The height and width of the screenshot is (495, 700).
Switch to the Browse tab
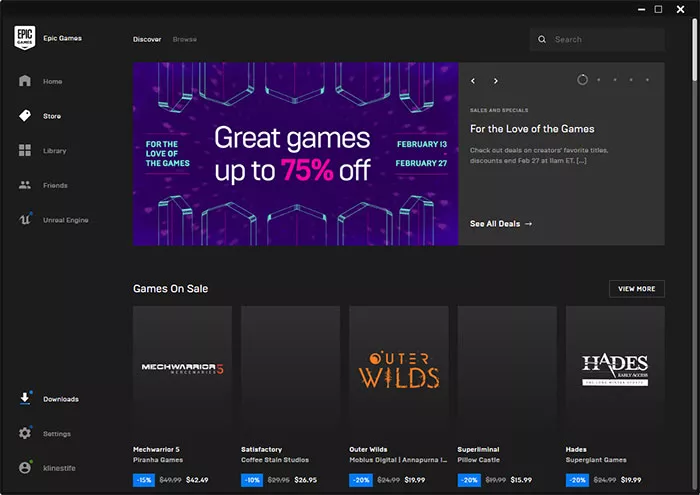185,40
